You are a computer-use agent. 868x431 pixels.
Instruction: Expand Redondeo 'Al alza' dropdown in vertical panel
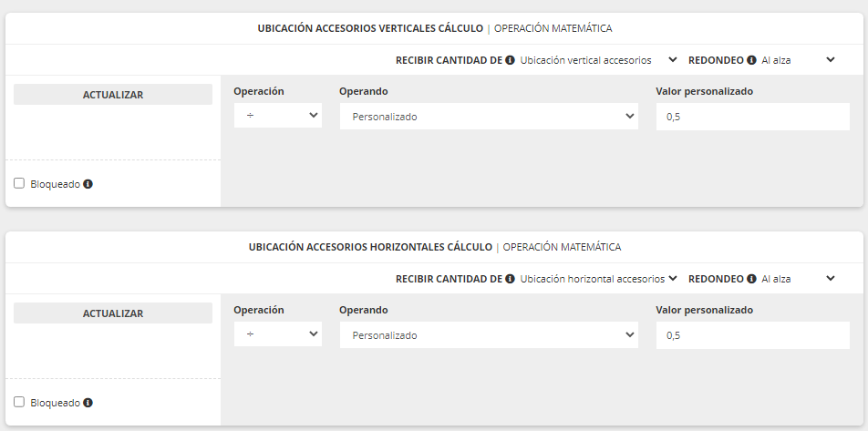click(798, 60)
